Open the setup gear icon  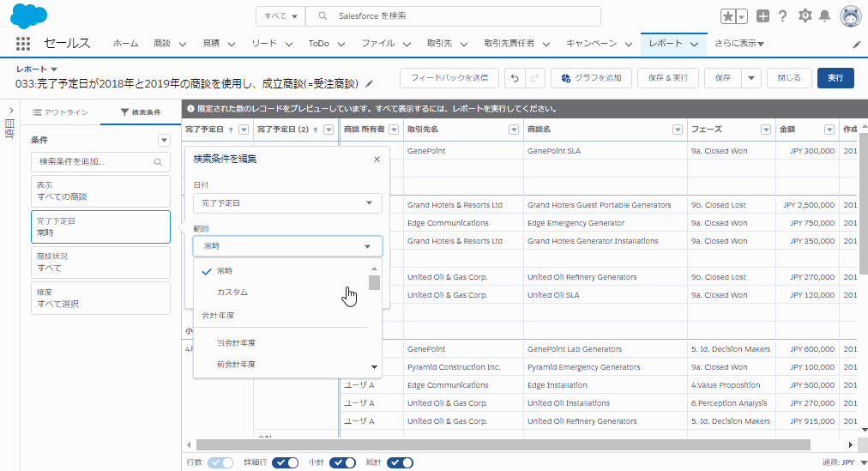[x=805, y=15]
